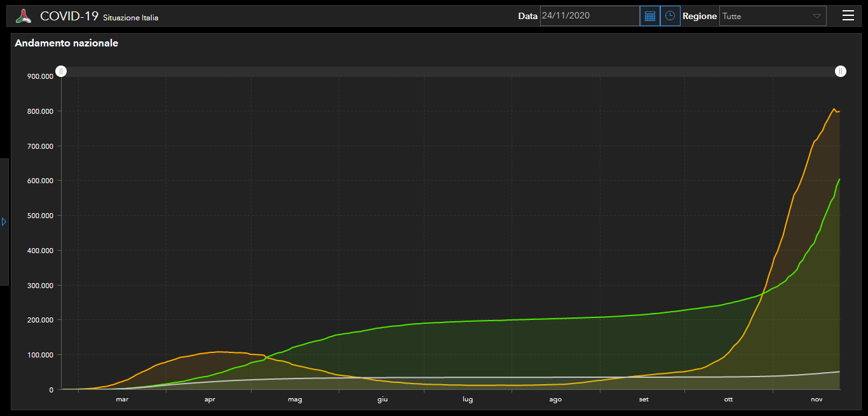868x416 pixels.
Task: Click the 900.000 y-axis label
Action: tap(39, 76)
